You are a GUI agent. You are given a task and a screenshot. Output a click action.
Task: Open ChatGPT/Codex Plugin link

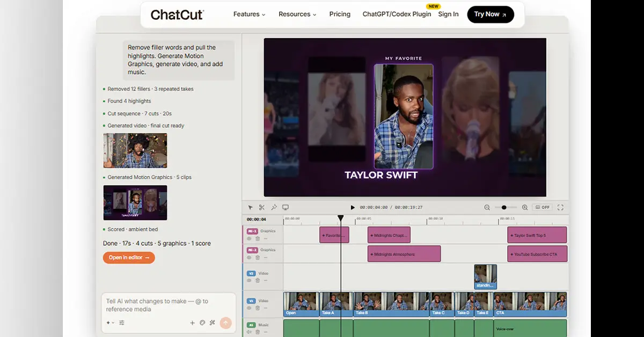click(397, 14)
